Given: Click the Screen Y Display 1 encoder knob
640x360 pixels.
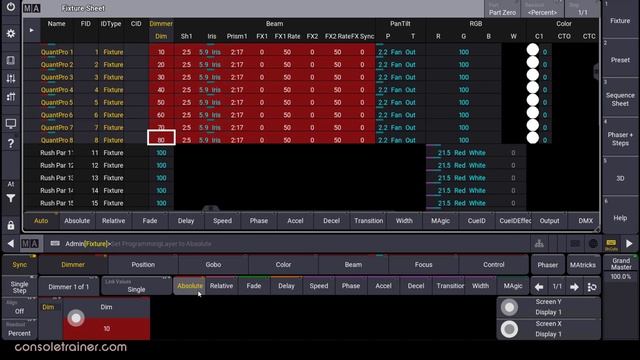Looking at the screenshot, I should (x=509, y=307).
